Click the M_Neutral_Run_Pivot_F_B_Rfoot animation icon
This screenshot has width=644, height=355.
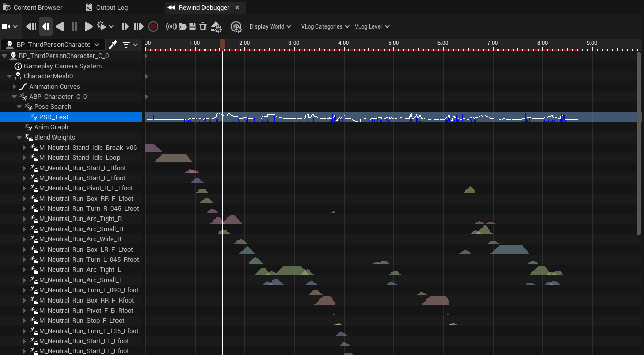[x=34, y=311]
